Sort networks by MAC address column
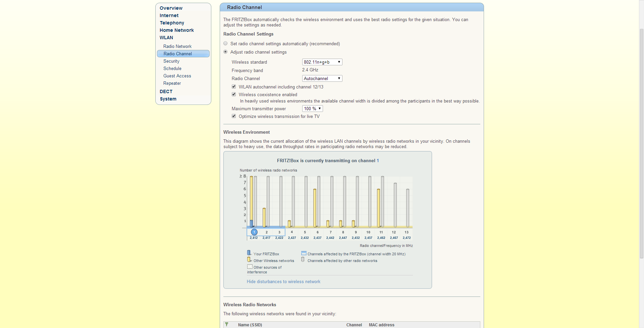Image resolution: width=644 pixels, height=328 pixels. [x=382, y=325]
